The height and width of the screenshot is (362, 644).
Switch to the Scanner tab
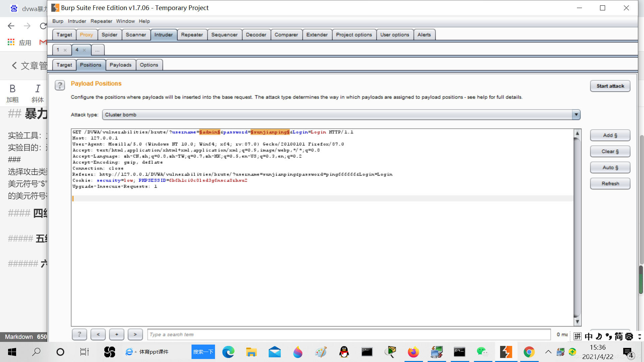pyautogui.click(x=136, y=35)
